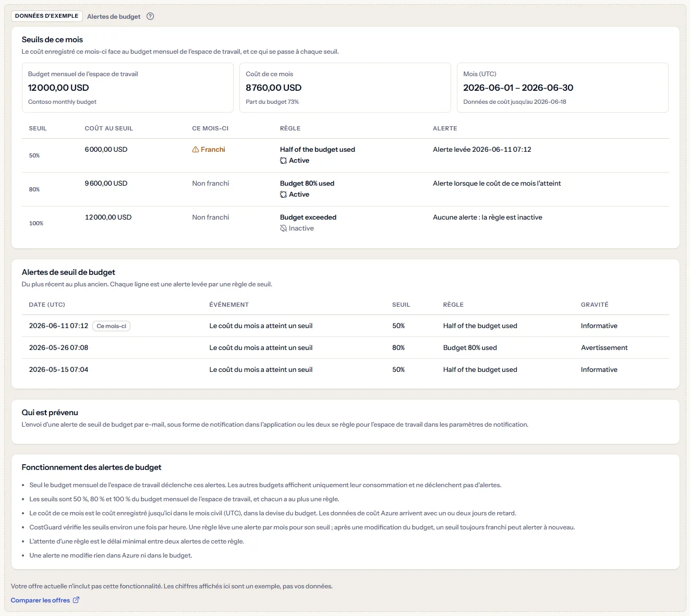This screenshot has height=616, width=690.
Task: Click the Qui est prévenu heading
Action: [x=50, y=413]
